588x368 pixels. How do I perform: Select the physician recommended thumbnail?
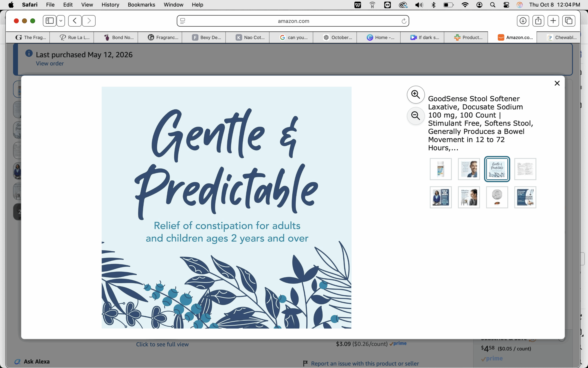[525, 197]
